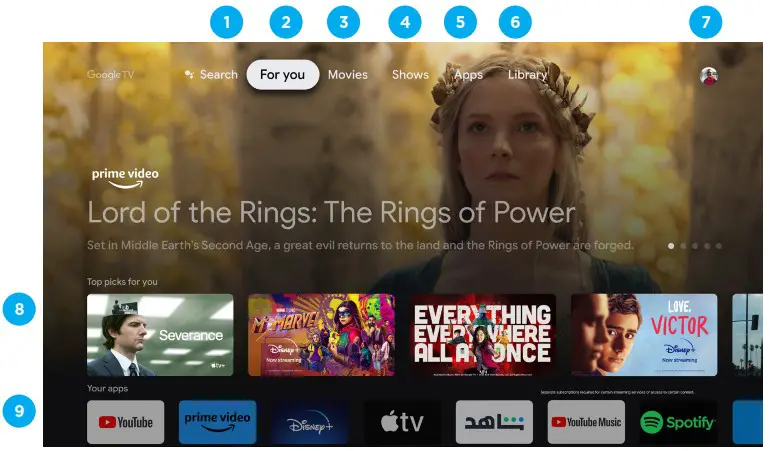Select the Severance thumbnail
This screenshot has width=776, height=451.
[x=160, y=335]
